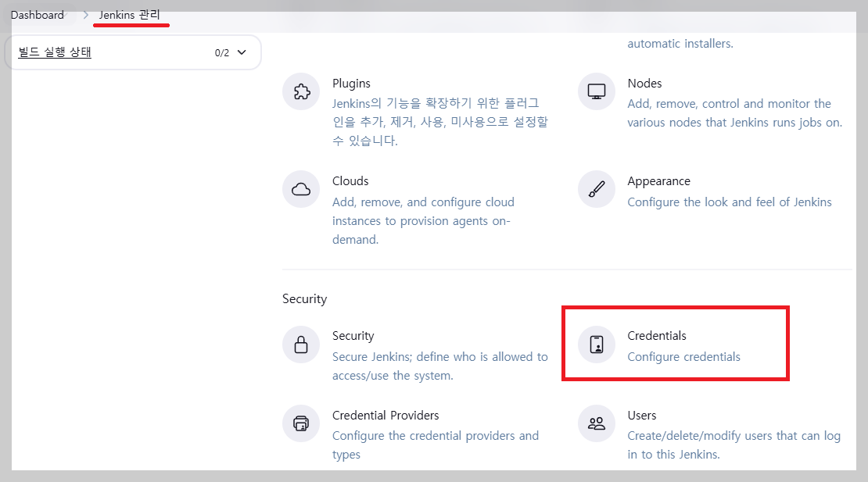Open the Users title
Screen dimensions: 868x482
click(x=641, y=416)
